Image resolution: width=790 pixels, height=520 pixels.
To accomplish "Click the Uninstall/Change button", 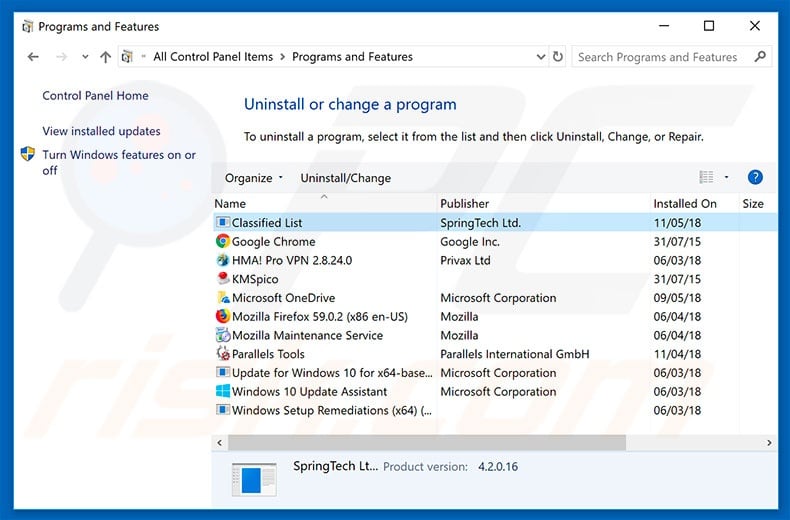I will click(x=346, y=178).
